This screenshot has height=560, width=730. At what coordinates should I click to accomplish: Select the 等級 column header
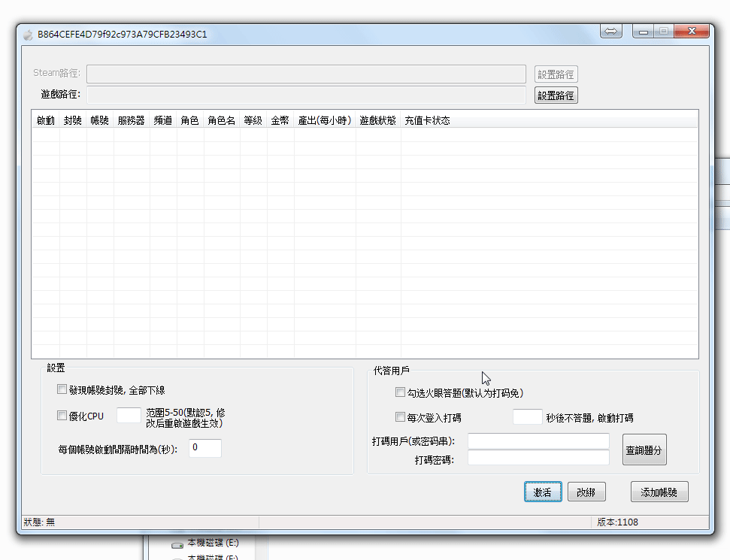253,120
